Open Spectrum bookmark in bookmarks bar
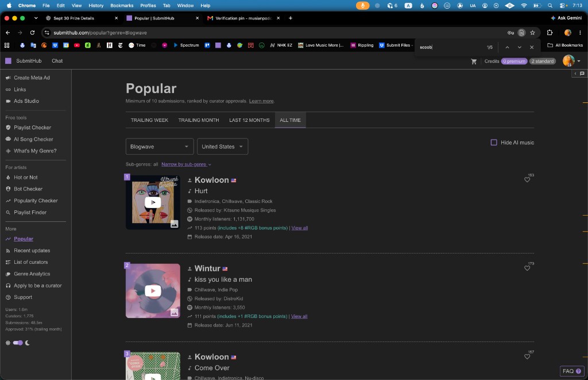The height and width of the screenshot is (380, 588). pos(186,45)
